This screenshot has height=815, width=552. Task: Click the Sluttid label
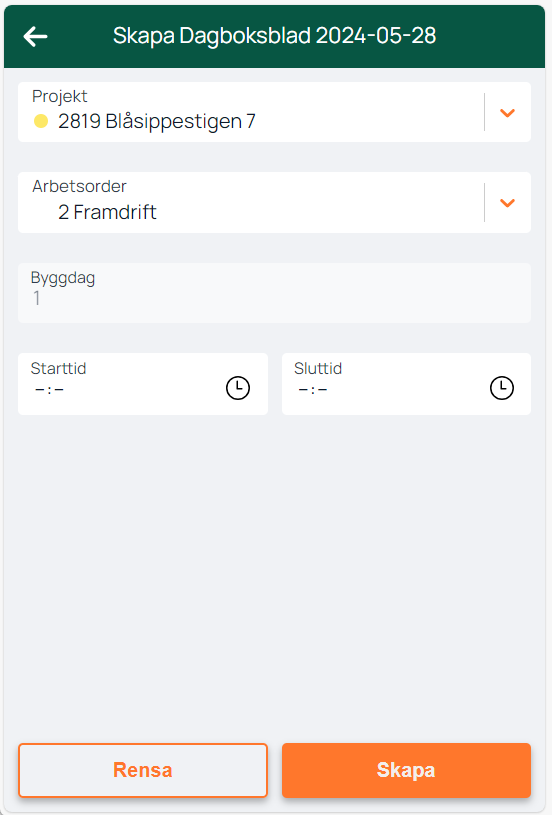click(318, 368)
